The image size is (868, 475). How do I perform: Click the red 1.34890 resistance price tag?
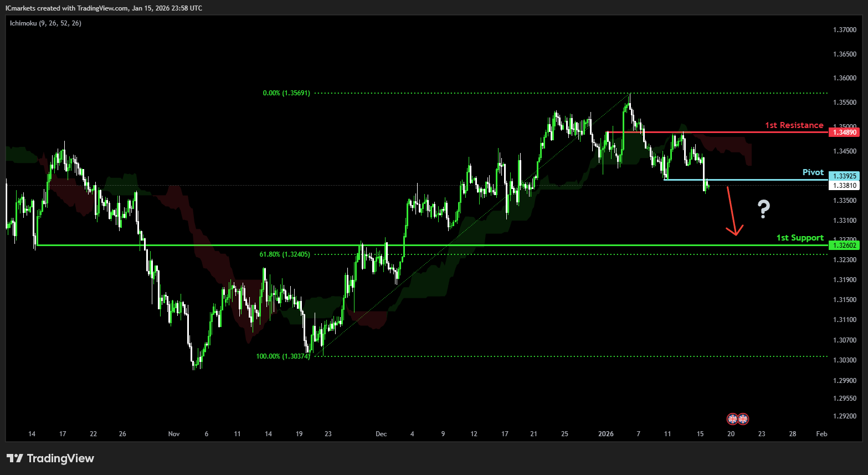[844, 132]
